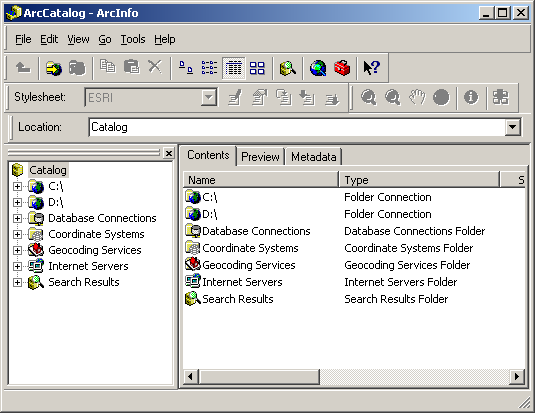Select Search Results in Contents list
The width and height of the screenshot is (535, 413).
[229, 299]
